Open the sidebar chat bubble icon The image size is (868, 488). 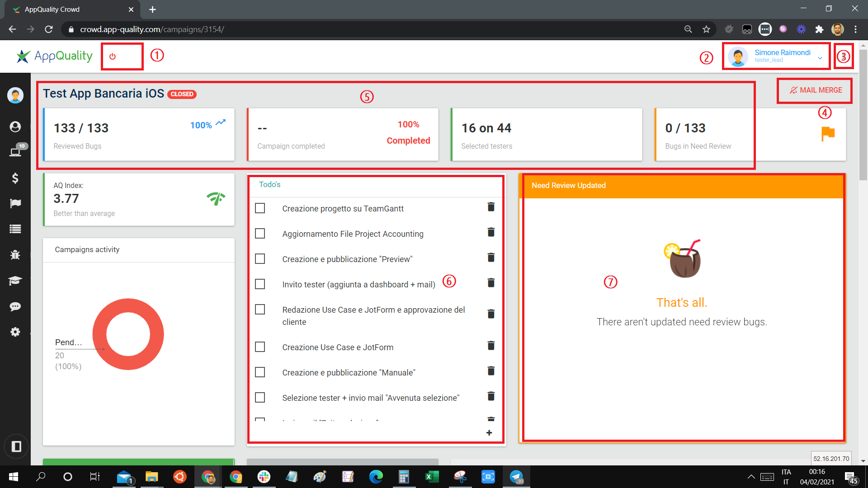[x=15, y=307]
